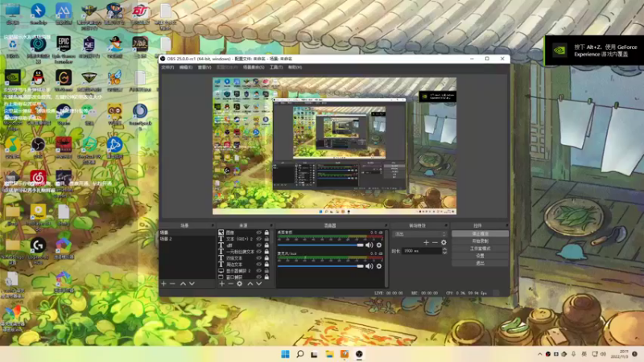Toggle lock on the 图像 source
The image size is (644, 362).
pyautogui.click(x=266, y=232)
